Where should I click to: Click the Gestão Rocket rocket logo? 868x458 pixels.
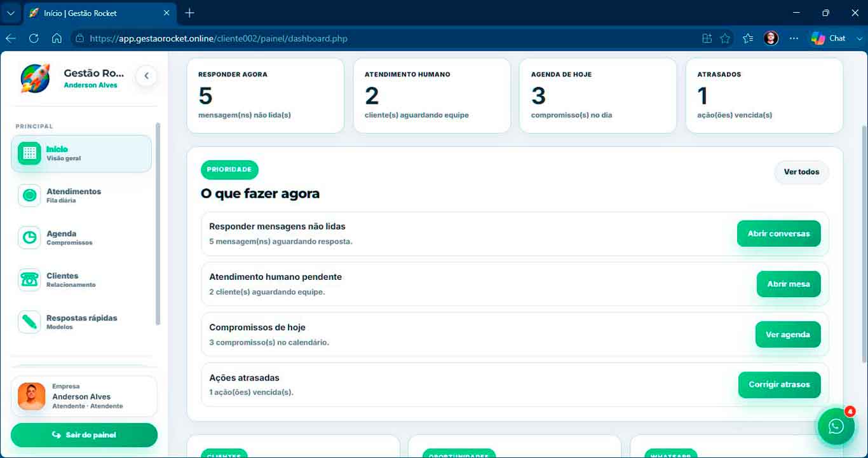[35, 78]
